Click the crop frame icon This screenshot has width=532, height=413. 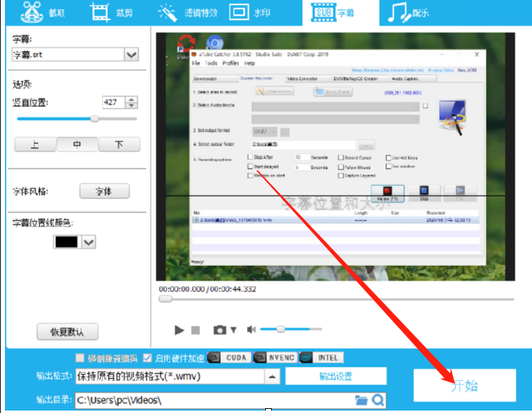click(100, 12)
